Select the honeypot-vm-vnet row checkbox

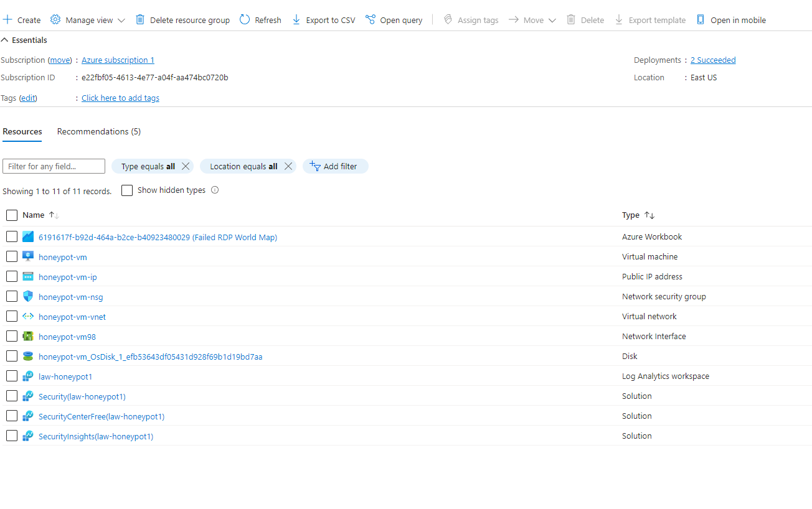12,316
